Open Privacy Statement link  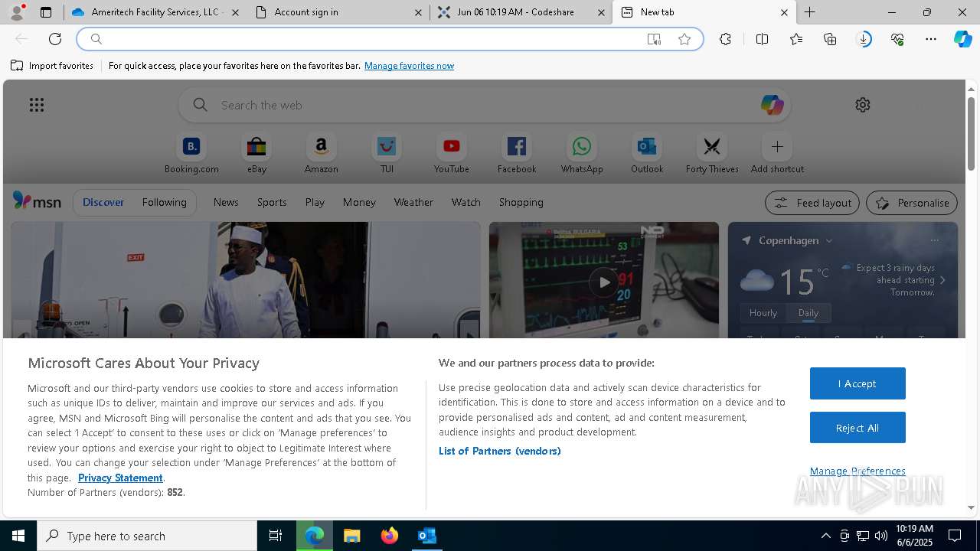(120, 478)
